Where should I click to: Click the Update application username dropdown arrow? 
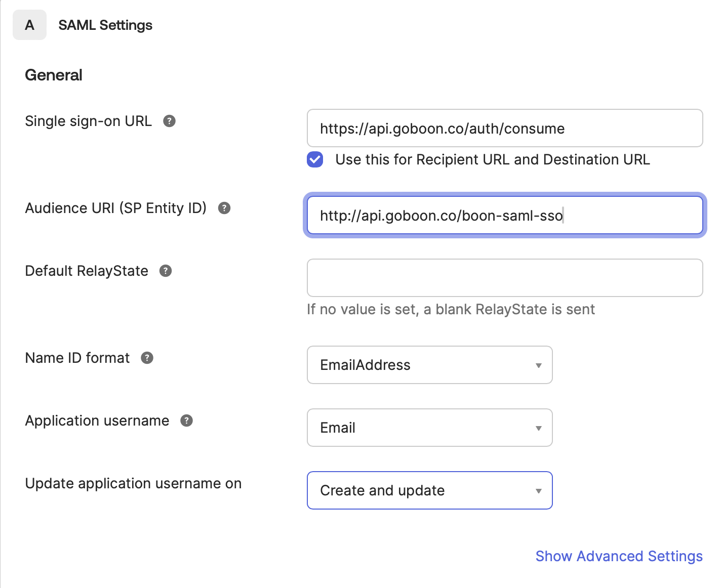(x=539, y=491)
